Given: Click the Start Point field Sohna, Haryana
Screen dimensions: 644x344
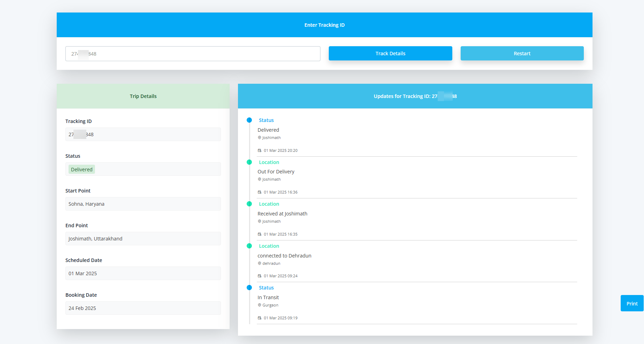Looking at the screenshot, I should (143, 204).
